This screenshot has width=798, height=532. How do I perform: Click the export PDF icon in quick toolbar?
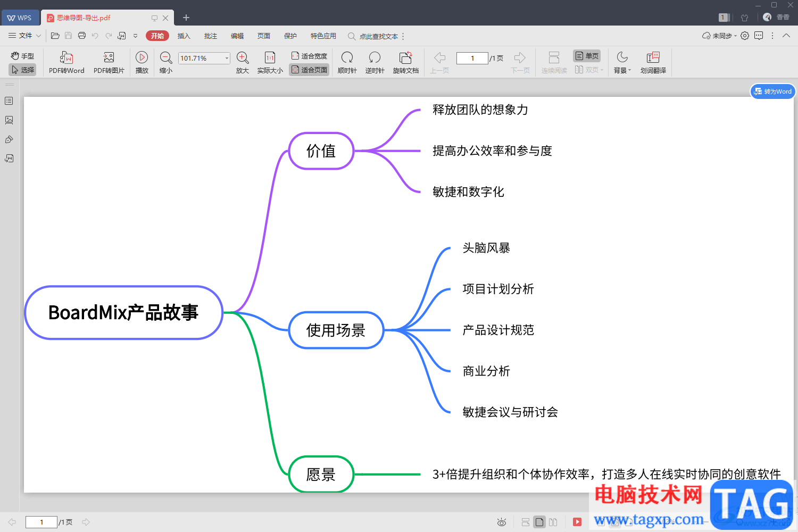tap(122, 36)
